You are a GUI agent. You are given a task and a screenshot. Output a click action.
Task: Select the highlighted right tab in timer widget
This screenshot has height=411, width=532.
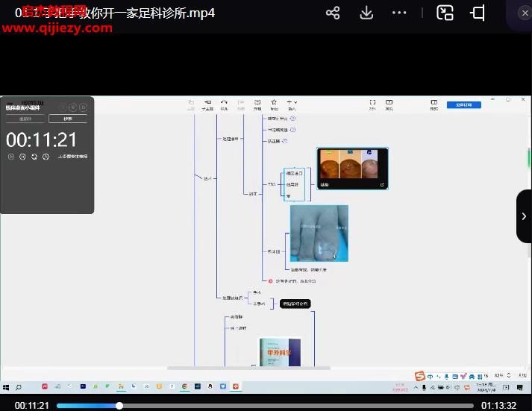(x=68, y=119)
